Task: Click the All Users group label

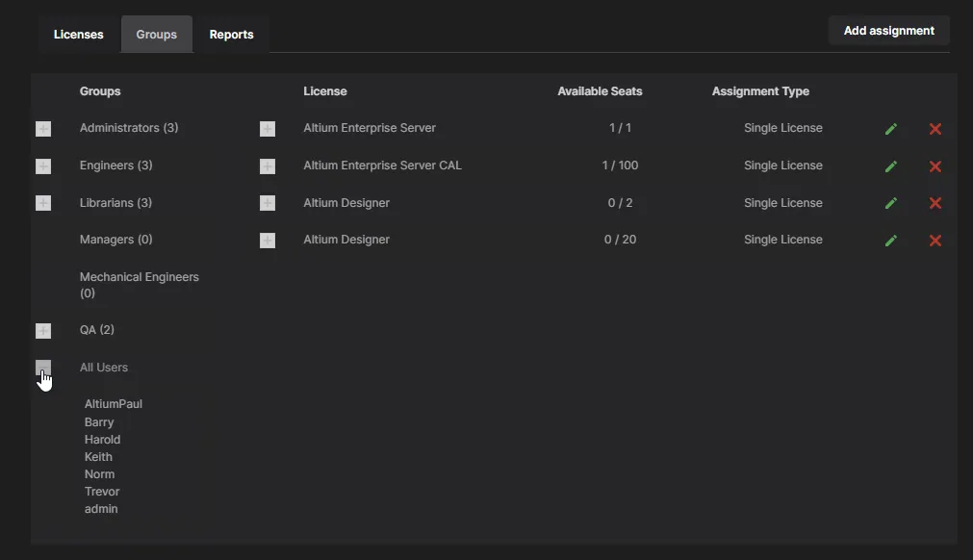Action: pyautogui.click(x=104, y=368)
